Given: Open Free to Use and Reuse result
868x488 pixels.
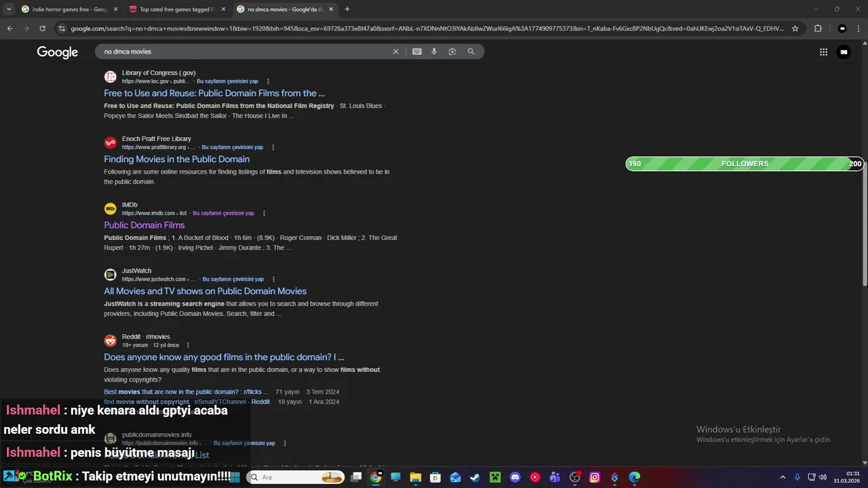Looking at the screenshot, I should pyautogui.click(x=214, y=94).
